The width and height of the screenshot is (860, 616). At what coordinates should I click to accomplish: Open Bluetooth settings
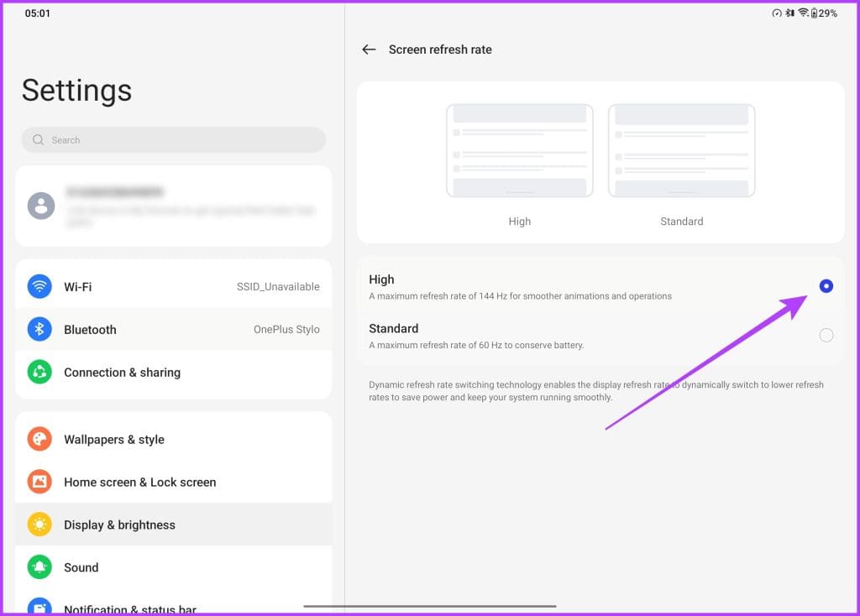tap(173, 329)
